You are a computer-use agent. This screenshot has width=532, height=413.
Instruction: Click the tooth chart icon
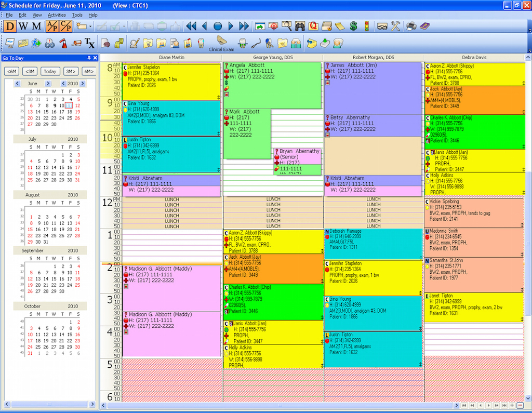tap(201, 43)
